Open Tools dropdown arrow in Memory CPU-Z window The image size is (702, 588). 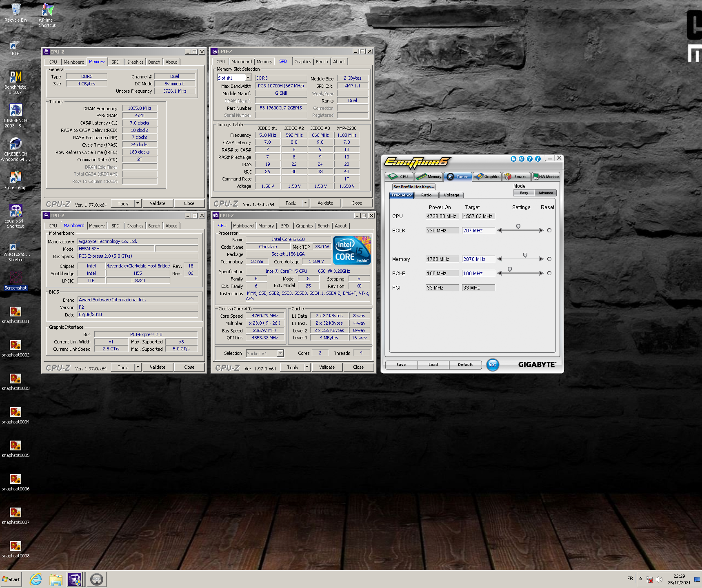tap(138, 203)
